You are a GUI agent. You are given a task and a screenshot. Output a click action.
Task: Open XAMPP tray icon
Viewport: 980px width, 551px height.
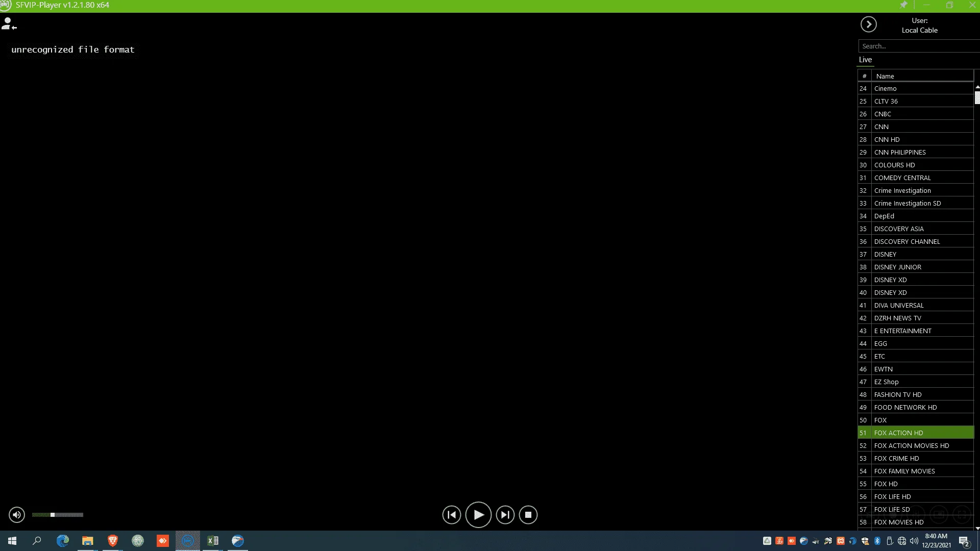841,541
